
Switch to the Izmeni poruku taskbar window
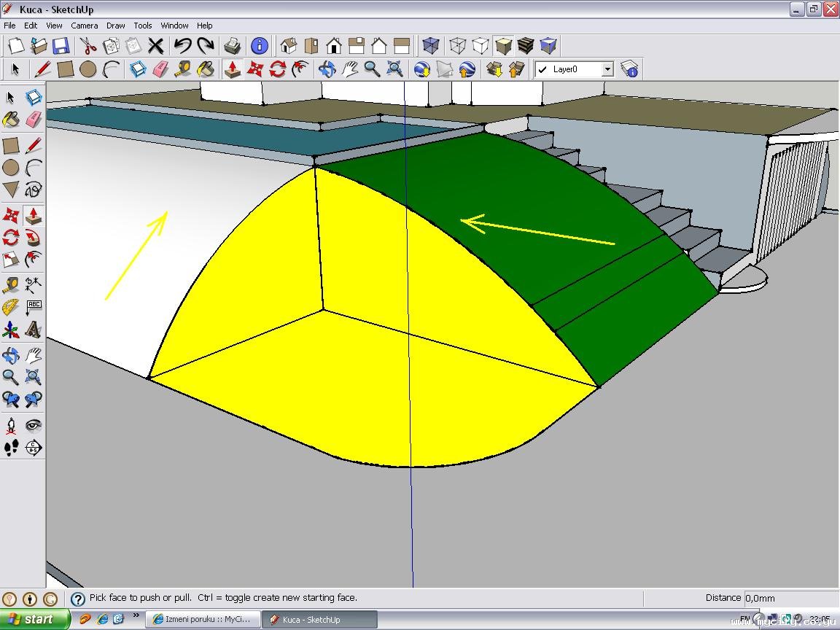(202, 619)
